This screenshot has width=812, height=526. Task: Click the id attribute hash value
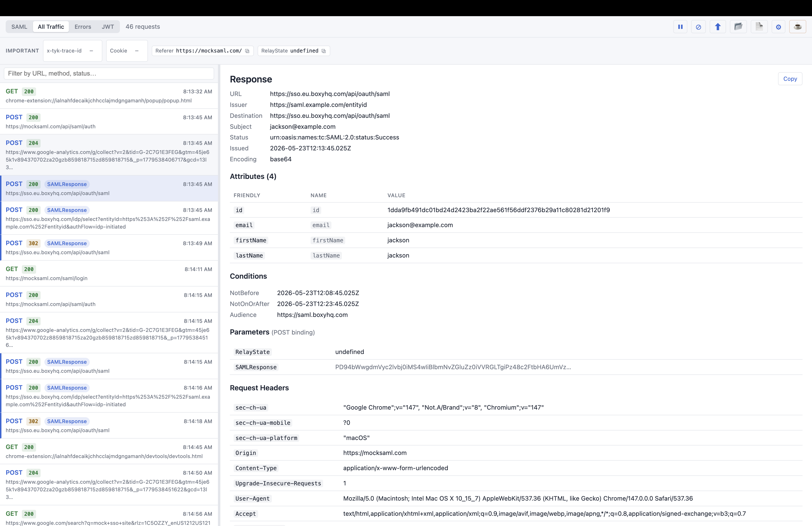498,210
